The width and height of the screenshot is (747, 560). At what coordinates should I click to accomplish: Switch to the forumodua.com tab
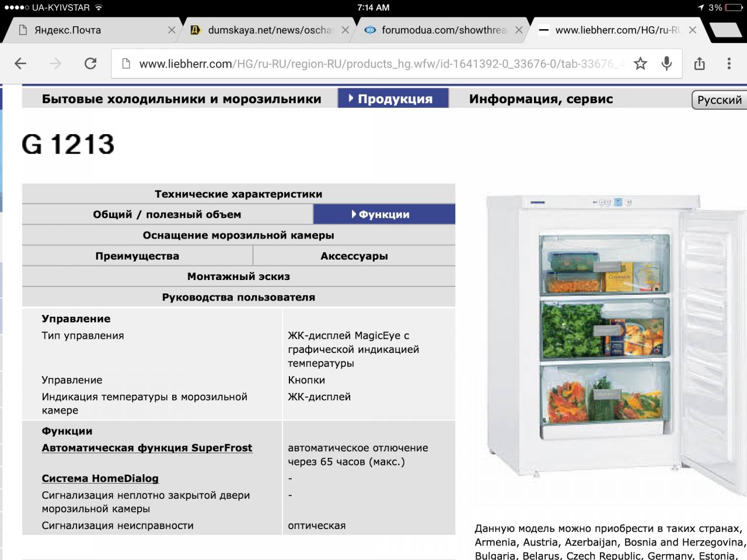pyautogui.click(x=438, y=30)
